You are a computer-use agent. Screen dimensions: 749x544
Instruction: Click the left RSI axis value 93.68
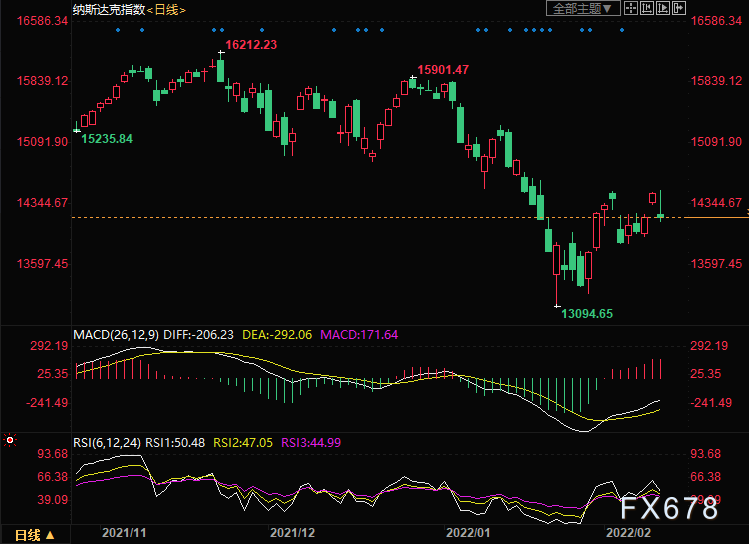[53, 454]
